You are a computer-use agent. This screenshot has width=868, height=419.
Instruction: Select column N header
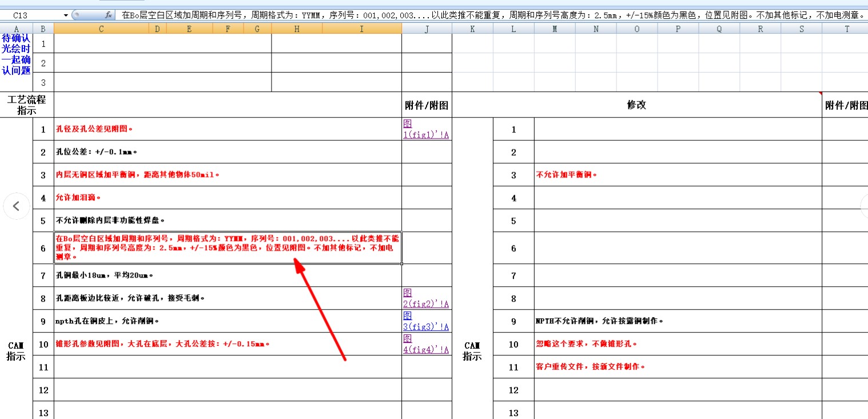[596, 29]
